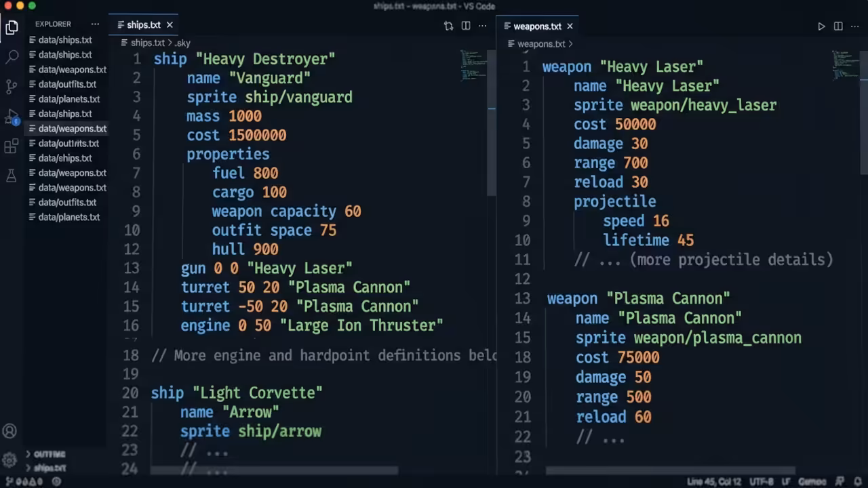Click the name "Vanguard" line

point(248,78)
